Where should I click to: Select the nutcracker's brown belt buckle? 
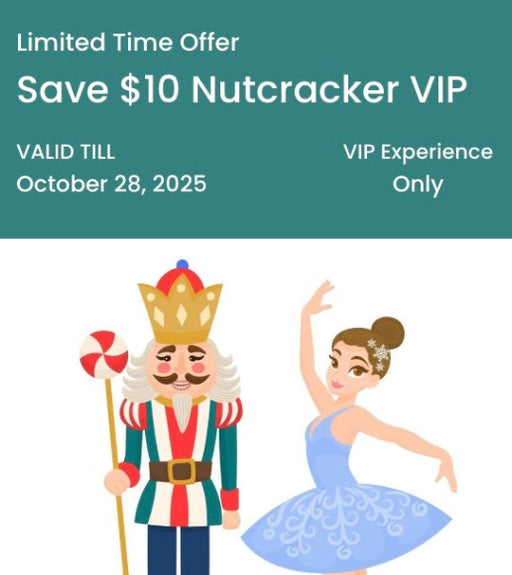pos(182,472)
